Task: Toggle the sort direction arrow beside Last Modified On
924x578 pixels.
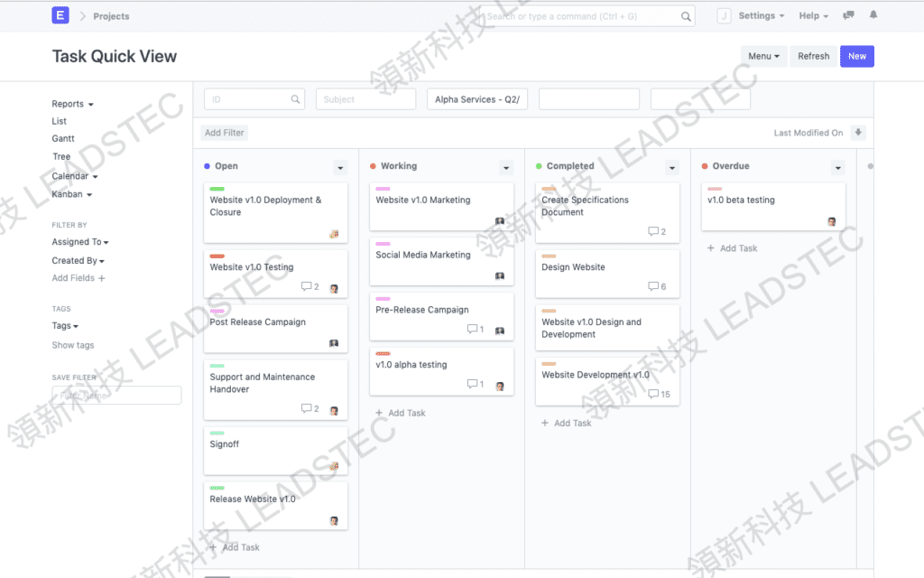Action: click(x=857, y=132)
